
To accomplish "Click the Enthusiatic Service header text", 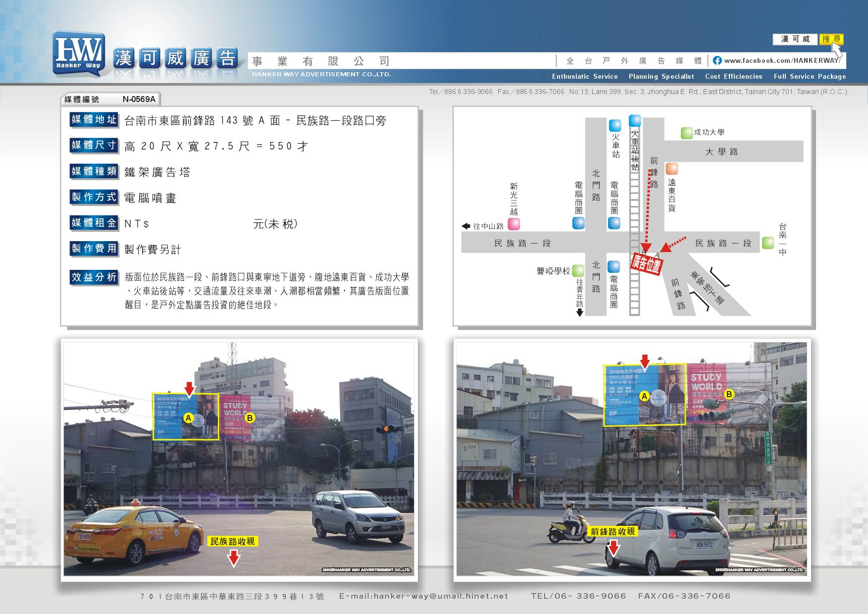I will click(585, 76).
